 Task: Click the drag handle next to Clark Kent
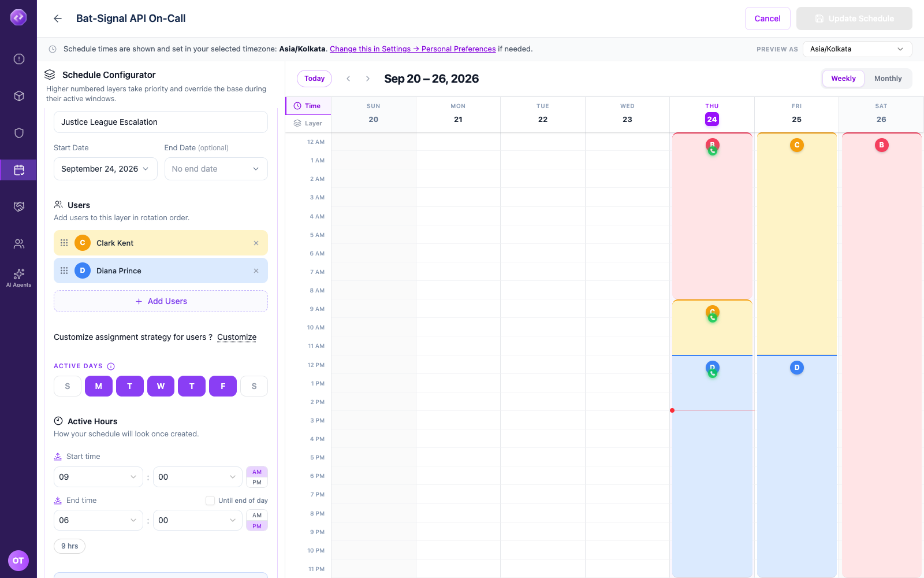[64, 243]
